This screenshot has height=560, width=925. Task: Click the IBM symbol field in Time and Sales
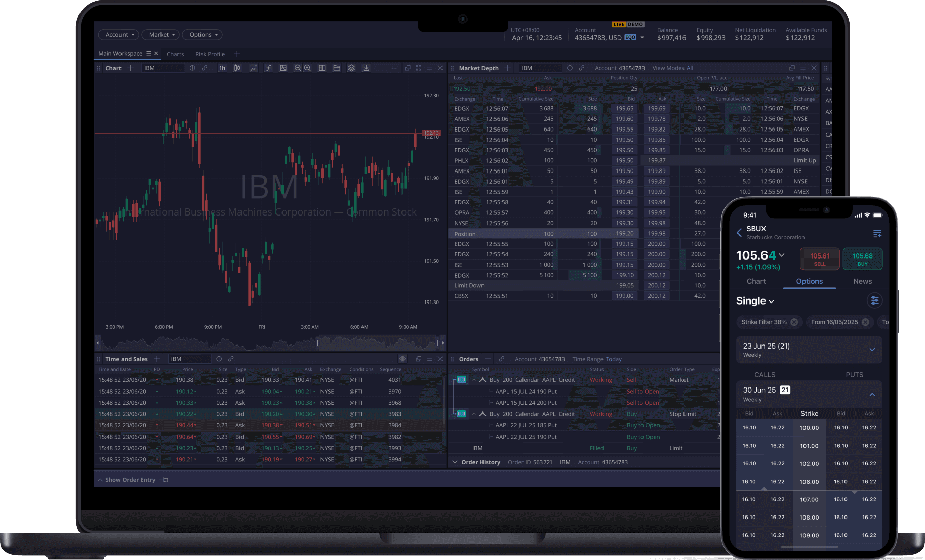(189, 359)
